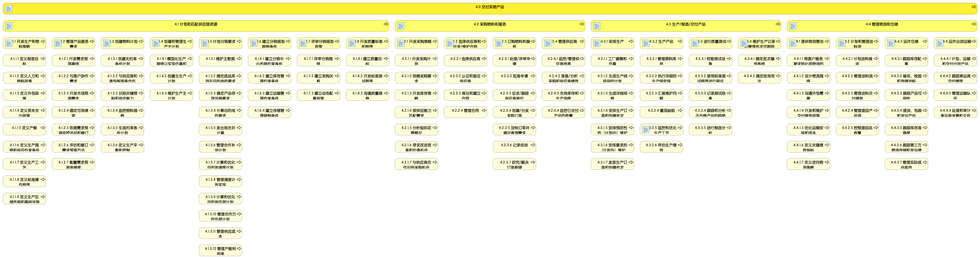
Task: Select process box 4.2.4.4 监控已交付产品的质量
Action: (x=563, y=112)
